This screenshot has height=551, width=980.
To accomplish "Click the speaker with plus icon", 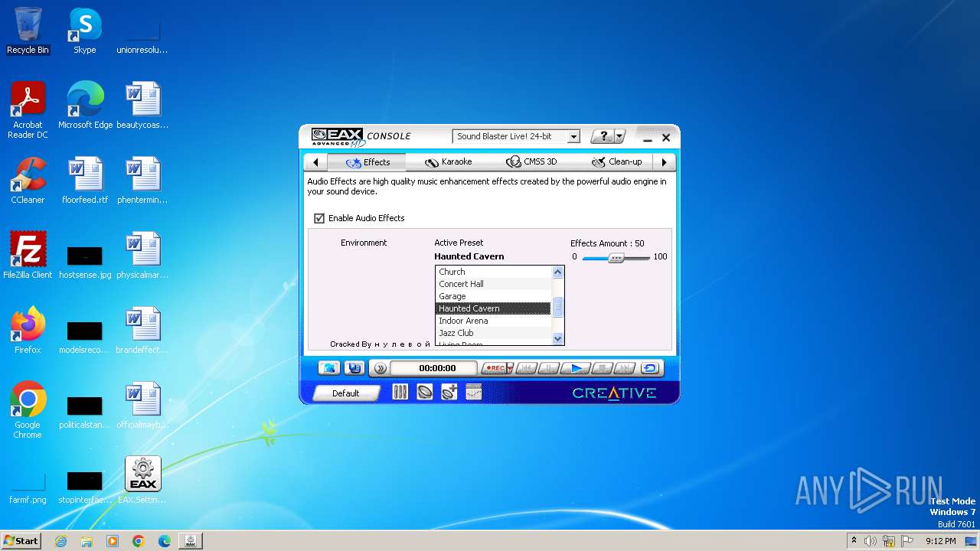I will coord(449,392).
